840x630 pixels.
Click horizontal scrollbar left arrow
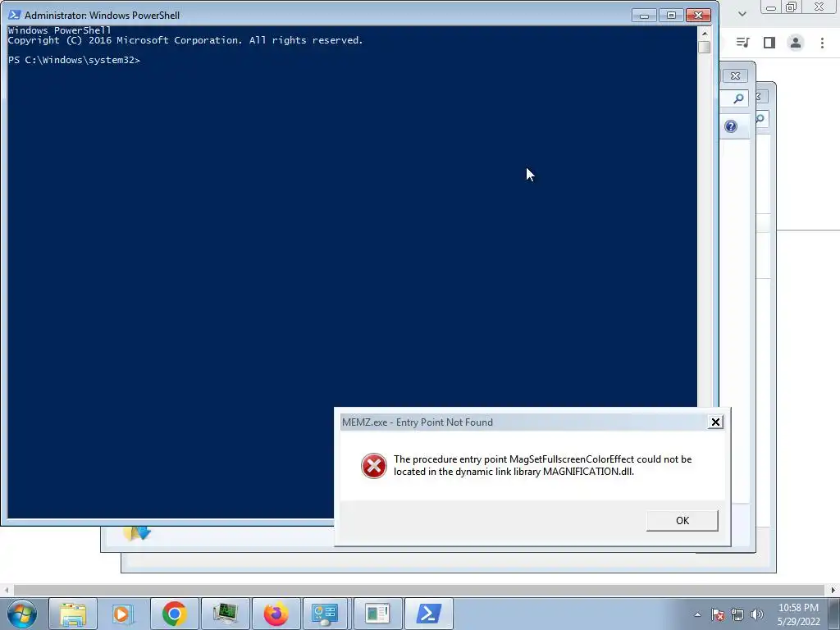point(7,590)
